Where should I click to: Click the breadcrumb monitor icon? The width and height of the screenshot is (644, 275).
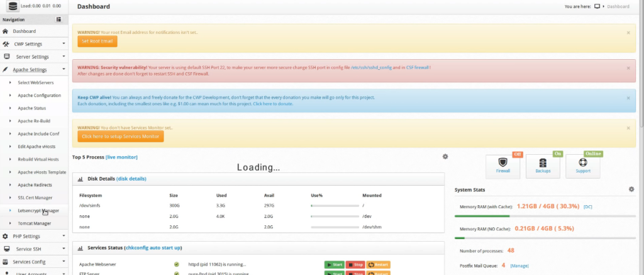(x=597, y=6)
